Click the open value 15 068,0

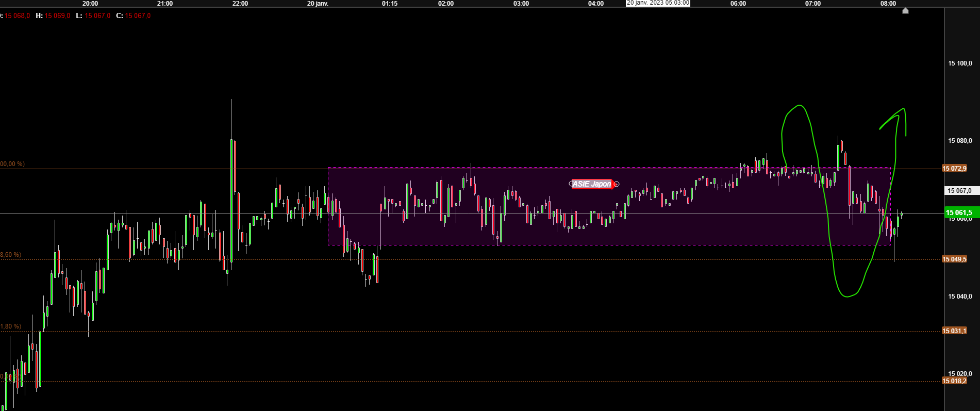(17, 16)
